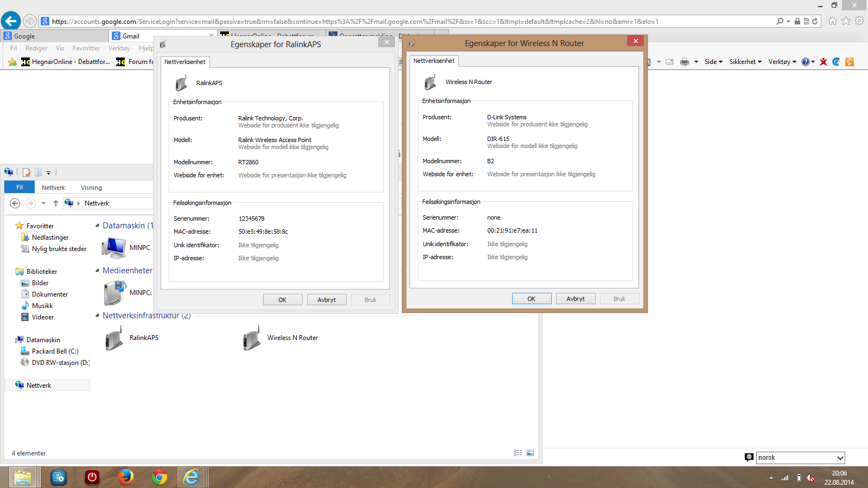This screenshot has height=488, width=868.
Task: Click the Properties quick access icon in Explorer
Action: [27, 172]
